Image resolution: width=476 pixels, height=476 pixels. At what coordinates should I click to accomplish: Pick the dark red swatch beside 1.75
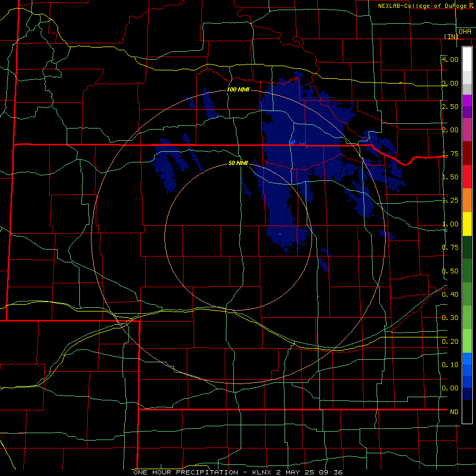467,153
